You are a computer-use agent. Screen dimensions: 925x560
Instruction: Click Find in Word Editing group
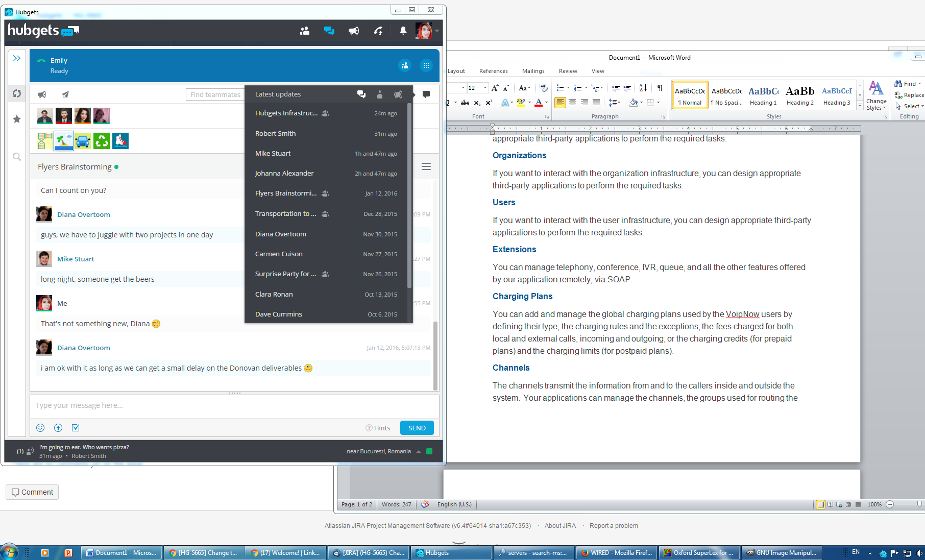(x=909, y=84)
